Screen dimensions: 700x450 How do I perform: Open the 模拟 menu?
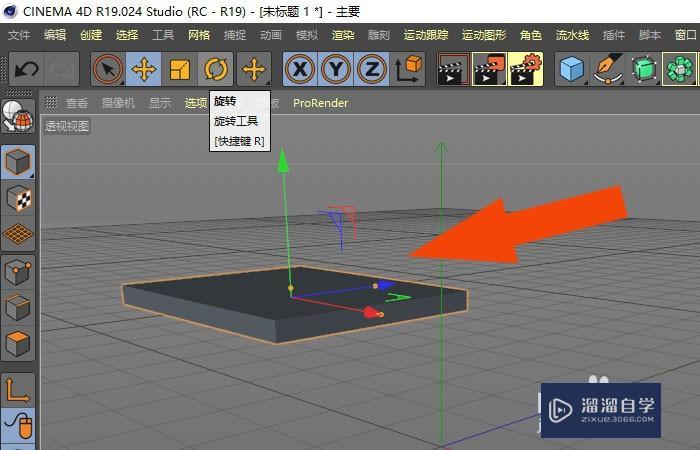[x=307, y=35]
